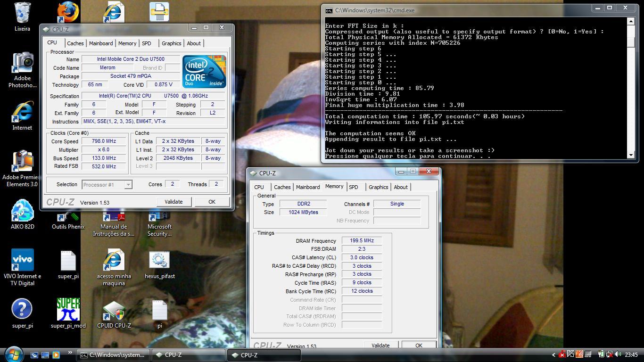Click the Intel Core 2 Duo logo
The image size is (644, 362).
point(204,72)
